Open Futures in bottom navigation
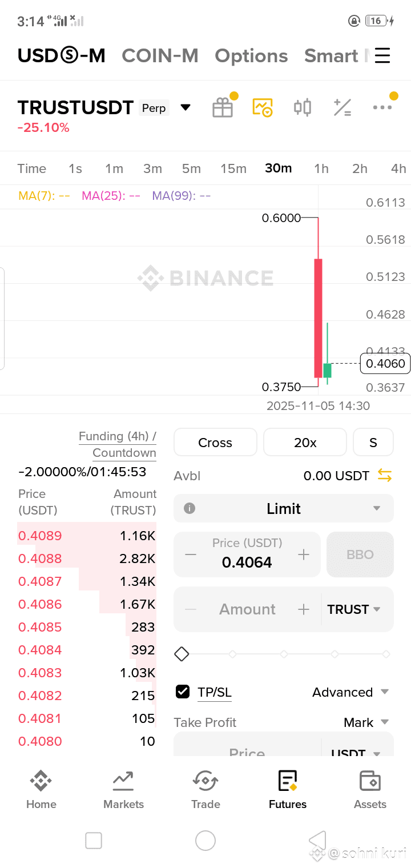This screenshot has width=411, height=868. (288, 790)
